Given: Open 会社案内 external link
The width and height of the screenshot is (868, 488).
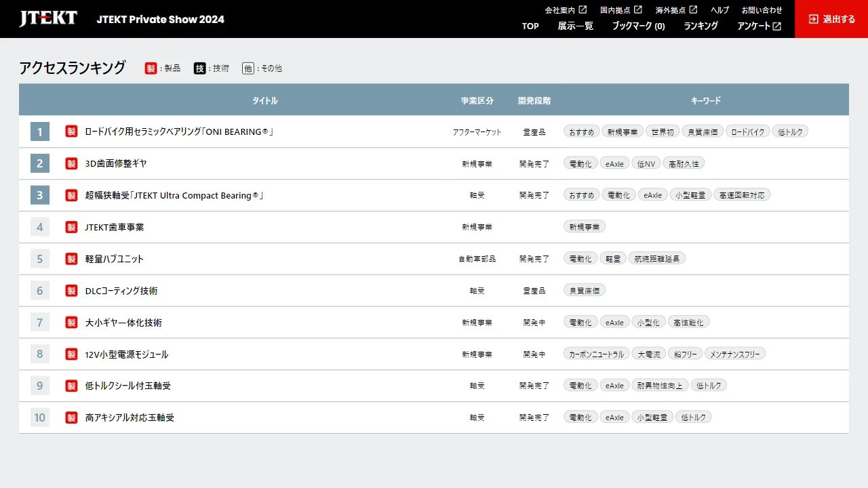Looking at the screenshot, I should coord(566,10).
